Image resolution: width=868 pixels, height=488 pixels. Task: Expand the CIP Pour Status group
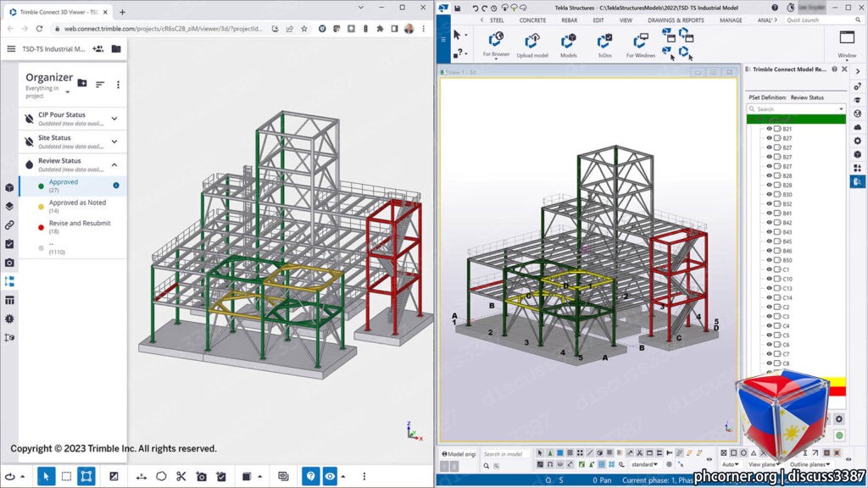point(114,119)
